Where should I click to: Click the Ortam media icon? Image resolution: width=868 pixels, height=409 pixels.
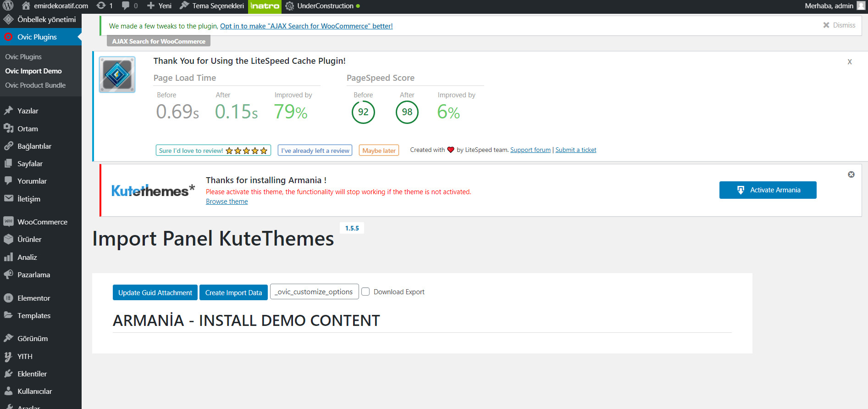[8, 129]
